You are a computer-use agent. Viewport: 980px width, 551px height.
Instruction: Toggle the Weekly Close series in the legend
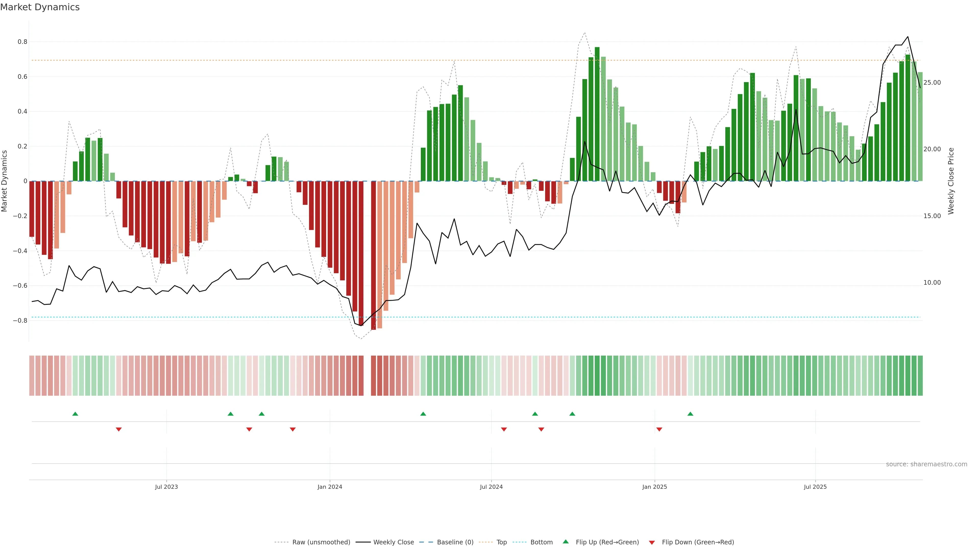point(393,542)
